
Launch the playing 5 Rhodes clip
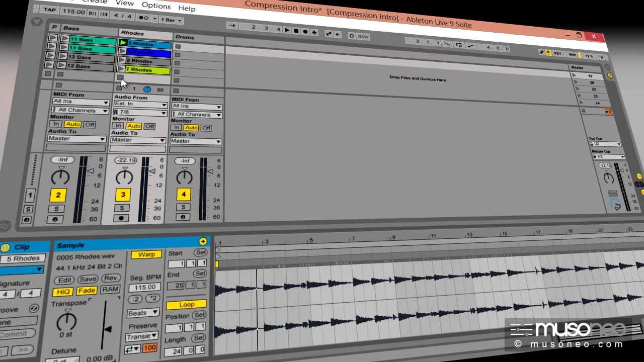click(123, 43)
